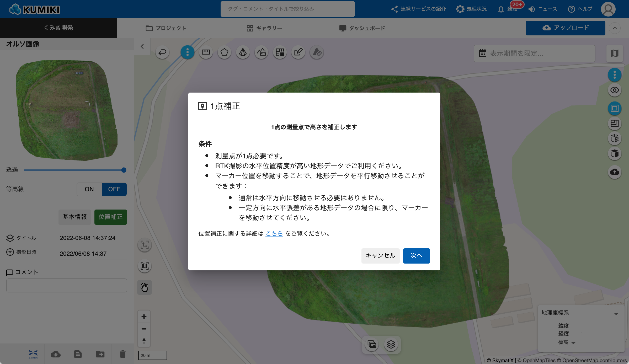The height and width of the screenshot is (364, 629).
Task: Click the 透過 transparency slider handle
Action: 124,170
